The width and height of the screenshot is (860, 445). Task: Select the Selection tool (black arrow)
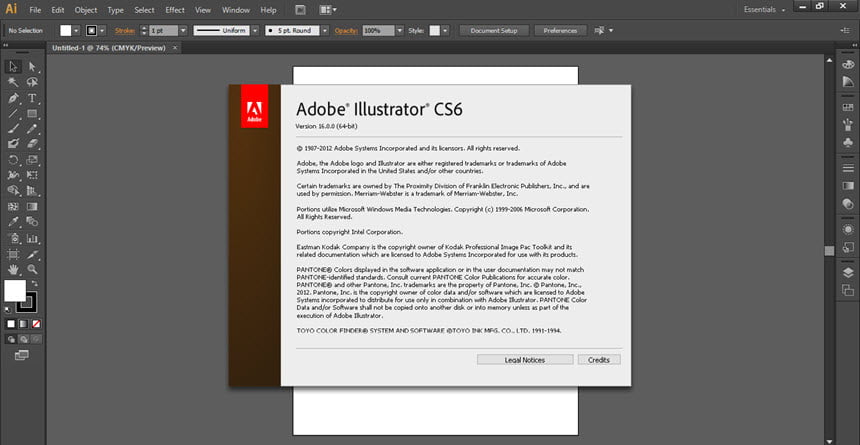tap(13, 66)
